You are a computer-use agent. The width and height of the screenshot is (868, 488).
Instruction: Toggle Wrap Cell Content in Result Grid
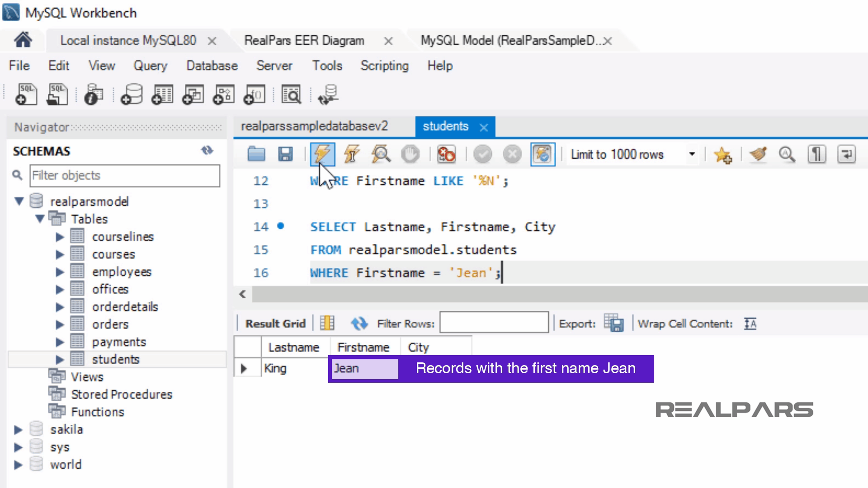[750, 324]
